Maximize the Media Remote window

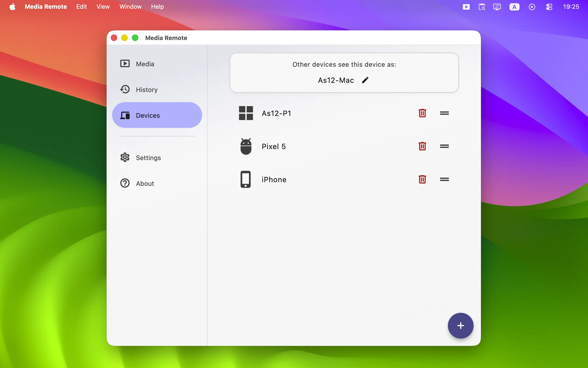pyautogui.click(x=135, y=38)
